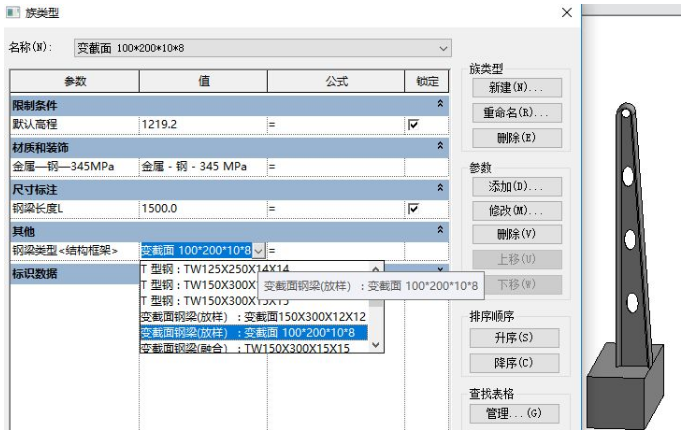This screenshot has height=430, width=691.
Task: Click the formula cell of 钢梁类型
Action: tap(336, 251)
